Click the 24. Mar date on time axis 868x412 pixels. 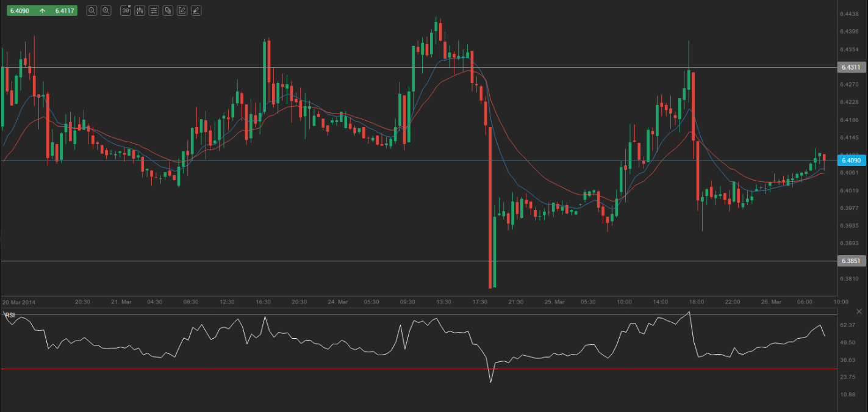click(x=337, y=302)
